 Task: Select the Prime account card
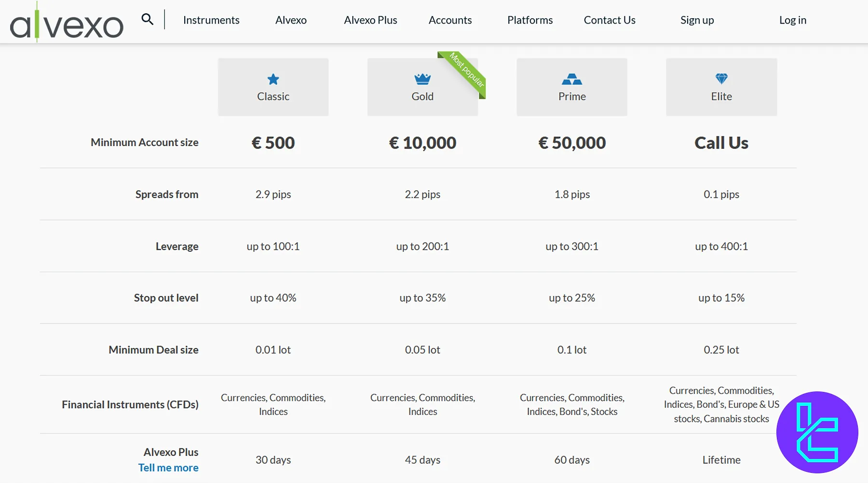[x=572, y=87]
